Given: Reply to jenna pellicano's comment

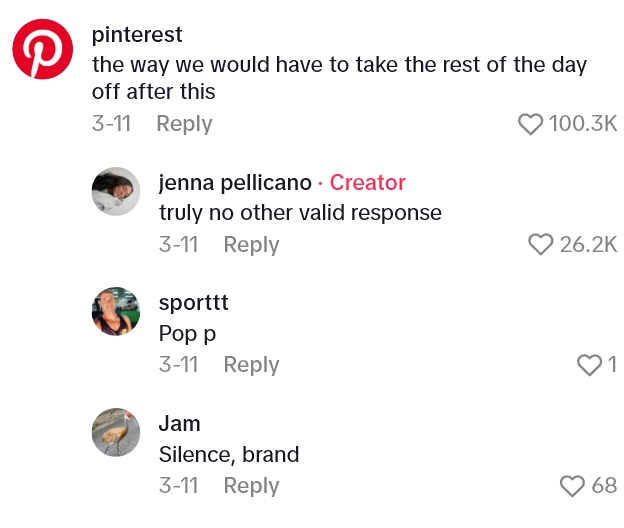Looking at the screenshot, I should (251, 244).
